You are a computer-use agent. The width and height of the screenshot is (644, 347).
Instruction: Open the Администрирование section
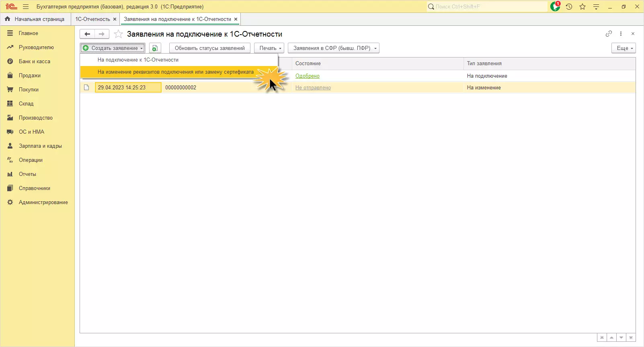[x=43, y=202]
